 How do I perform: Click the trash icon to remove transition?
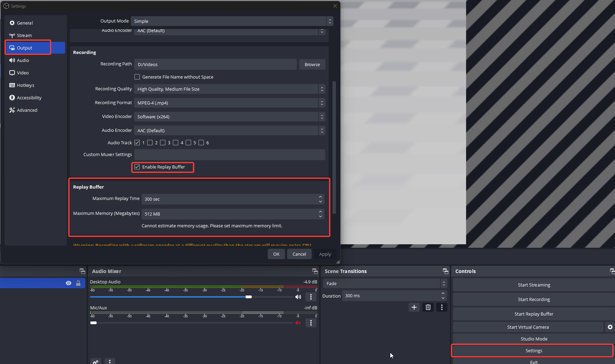click(x=428, y=307)
